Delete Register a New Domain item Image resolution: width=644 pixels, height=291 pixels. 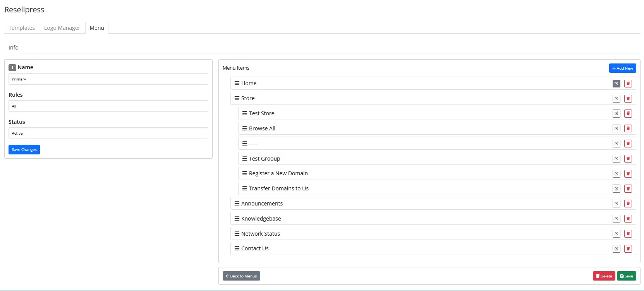[x=628, y=174]
